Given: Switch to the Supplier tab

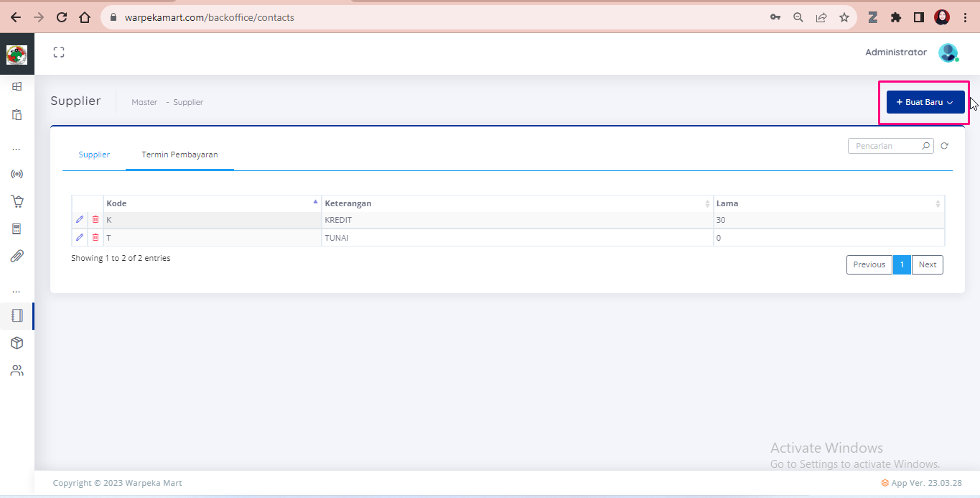Looking at the screenshot, I should [94, 155].
